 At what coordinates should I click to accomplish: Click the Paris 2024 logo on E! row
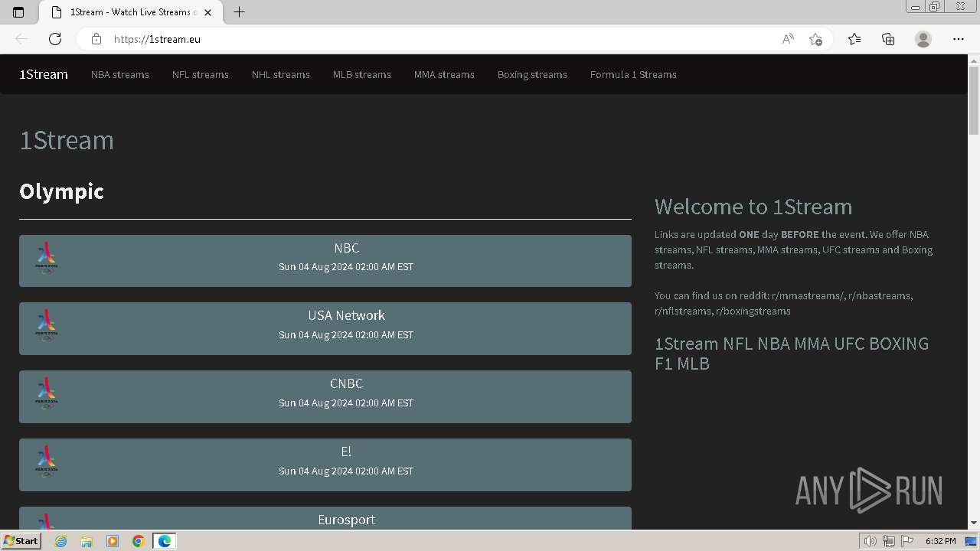pyautogui.click(x=47, y=461)
